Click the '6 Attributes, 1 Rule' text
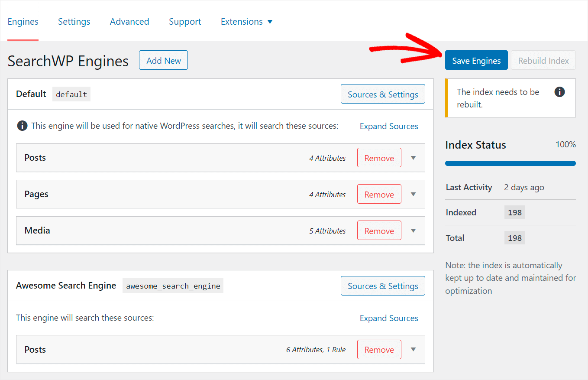588x380 pixels. coord(316,350)
